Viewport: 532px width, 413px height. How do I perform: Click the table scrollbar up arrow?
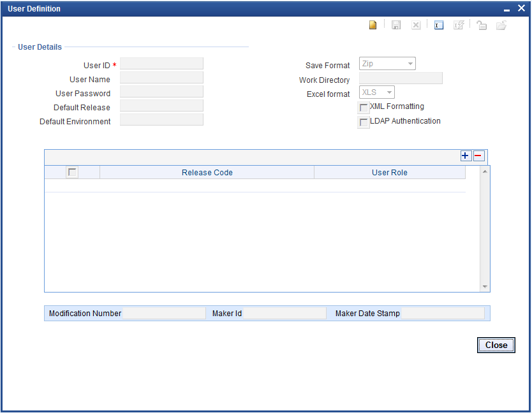click(x=485, y=171)
